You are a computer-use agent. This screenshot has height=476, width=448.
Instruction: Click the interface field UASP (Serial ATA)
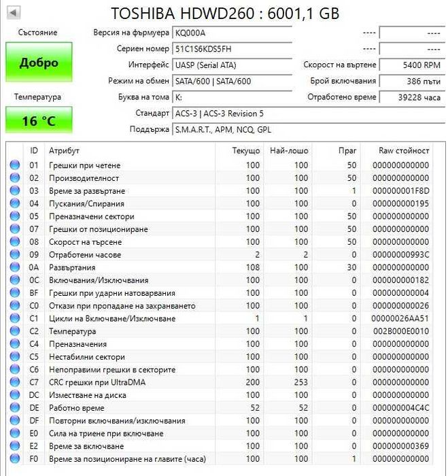[232, 65]
